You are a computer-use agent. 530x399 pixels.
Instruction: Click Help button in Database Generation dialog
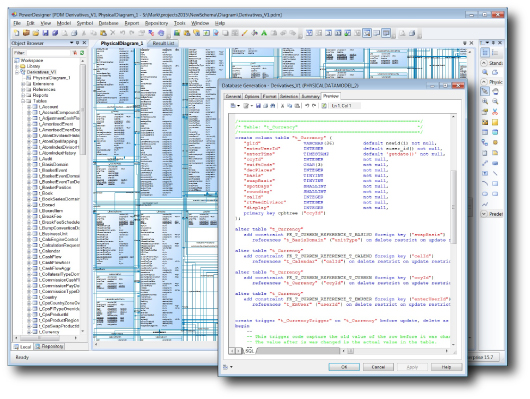[x=446, y=367]
